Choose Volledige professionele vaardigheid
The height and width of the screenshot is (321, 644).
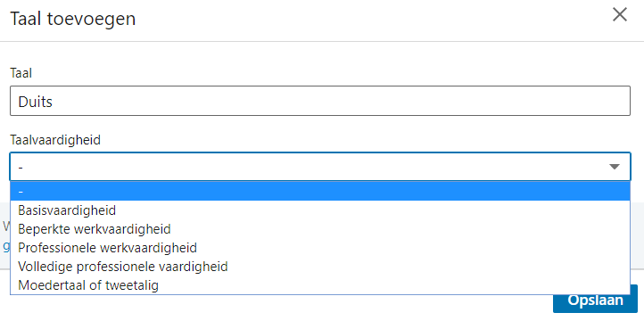pos(320,267)
